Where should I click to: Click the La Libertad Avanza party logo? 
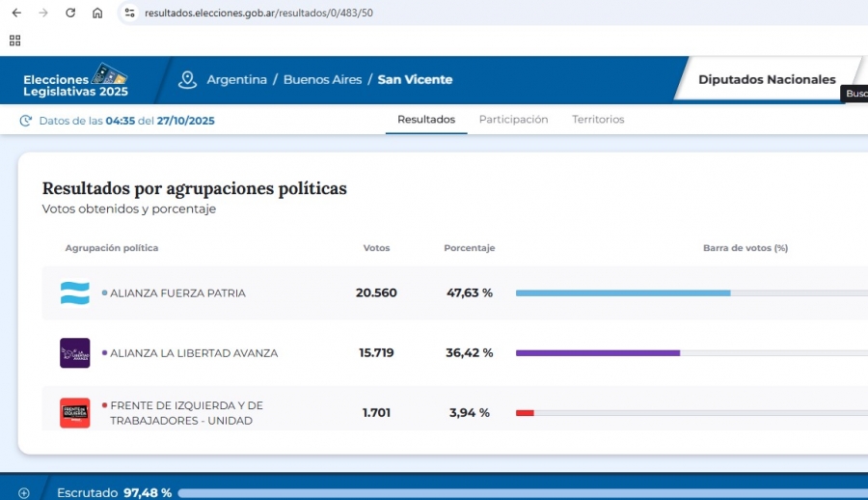point(75,353)
